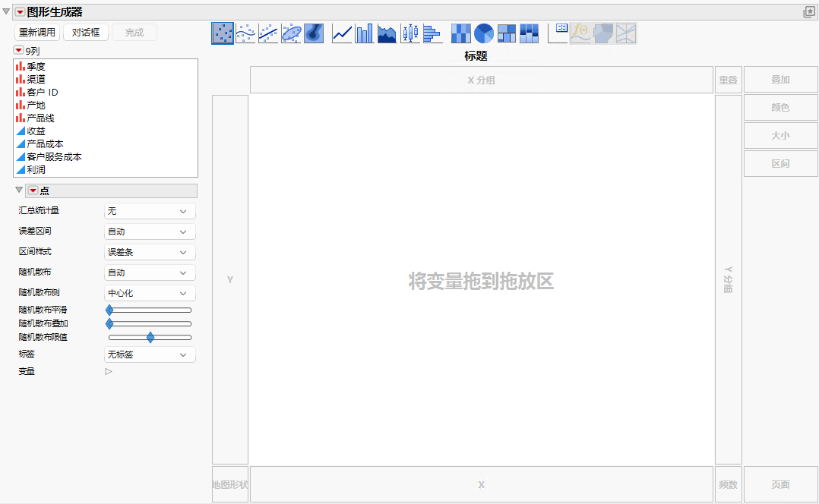This screenshot has width=819, height=504.
Task: Open the 点 red triangle menu
Action: 33,191
